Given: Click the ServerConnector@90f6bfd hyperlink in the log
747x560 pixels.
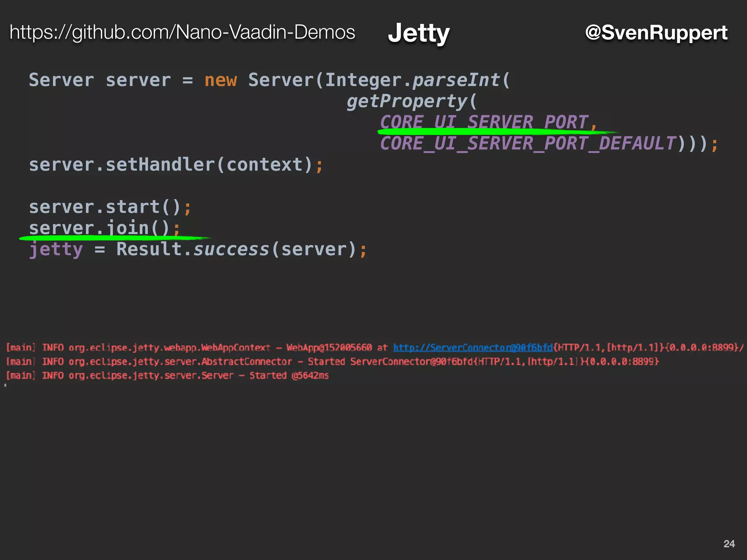Looking at the screenshot, I should 473,347.
